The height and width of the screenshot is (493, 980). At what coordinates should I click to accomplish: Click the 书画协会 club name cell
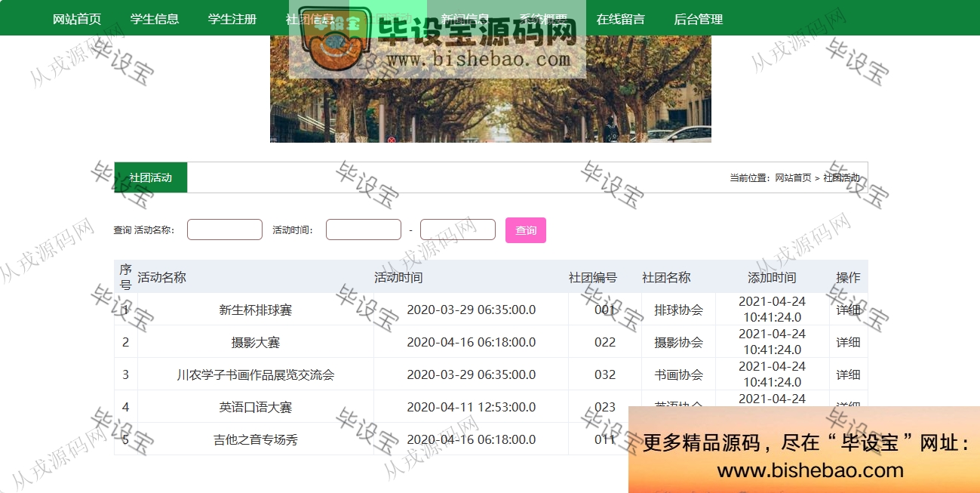[x=679, y=374]
